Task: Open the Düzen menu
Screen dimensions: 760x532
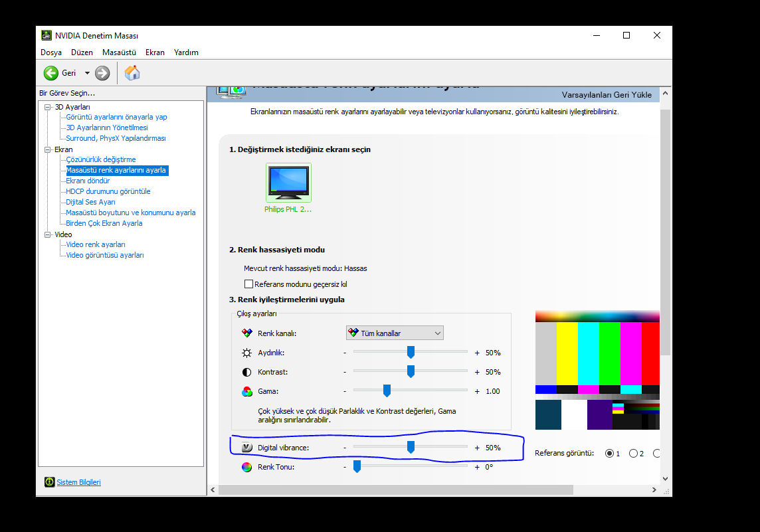Action: tap(82, 52)
